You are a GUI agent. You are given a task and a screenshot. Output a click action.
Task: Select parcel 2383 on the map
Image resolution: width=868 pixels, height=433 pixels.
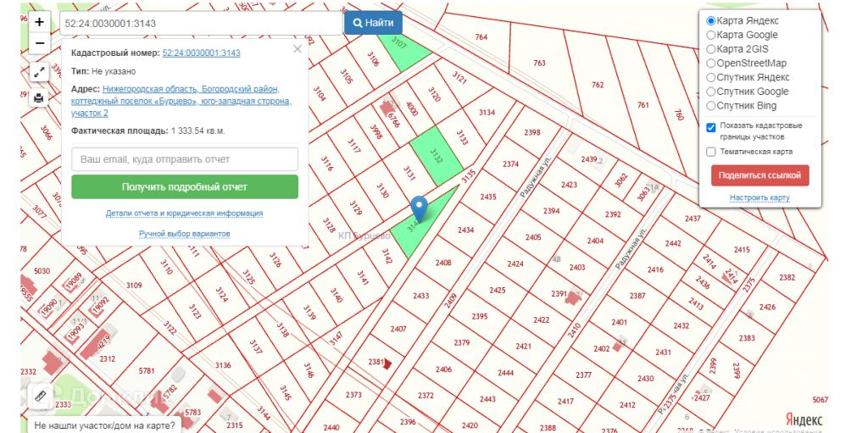pyautogui.click(x=747, y=338)
